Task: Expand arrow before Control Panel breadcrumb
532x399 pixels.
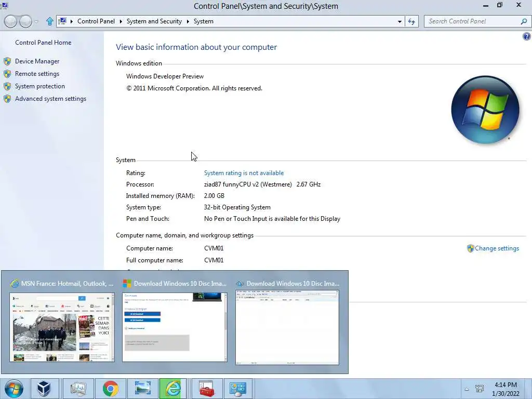Action: coord(72,21)
